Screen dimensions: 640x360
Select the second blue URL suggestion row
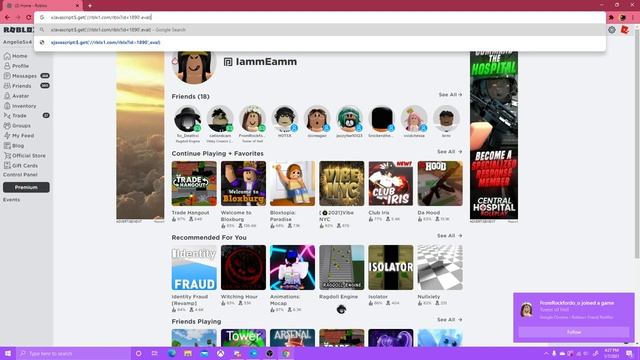pyautogui.click(x=320, y=42)
